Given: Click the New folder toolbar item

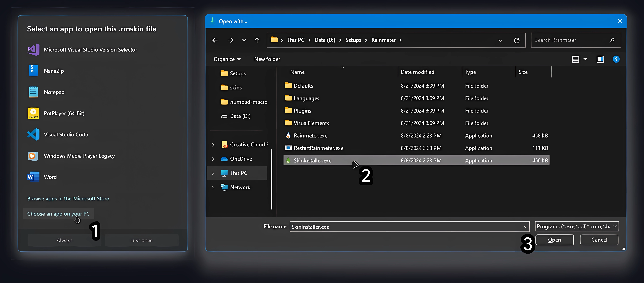Looking at the screenshot, I should click(x=267, y=59).
